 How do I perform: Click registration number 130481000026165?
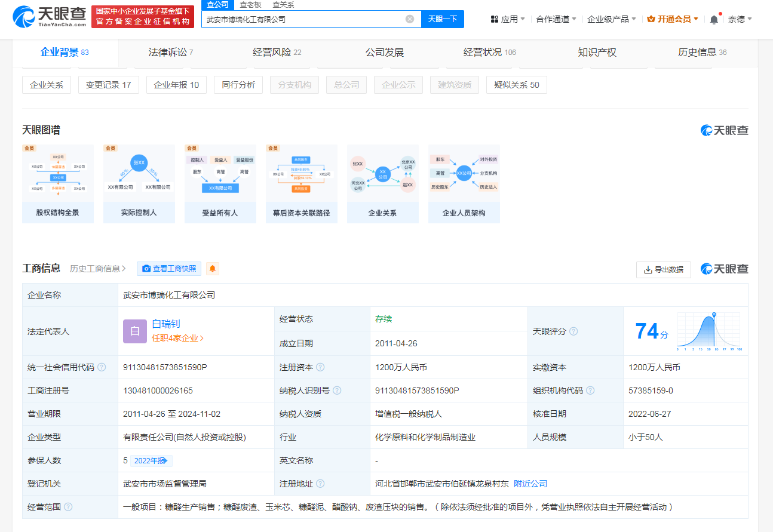pyautogui.click(x=158, y=390)
